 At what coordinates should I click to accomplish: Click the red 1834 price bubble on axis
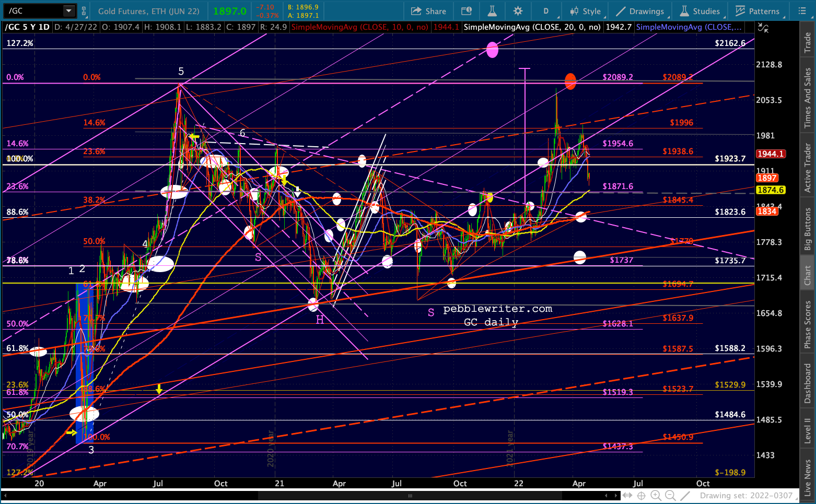pos(767,211)
